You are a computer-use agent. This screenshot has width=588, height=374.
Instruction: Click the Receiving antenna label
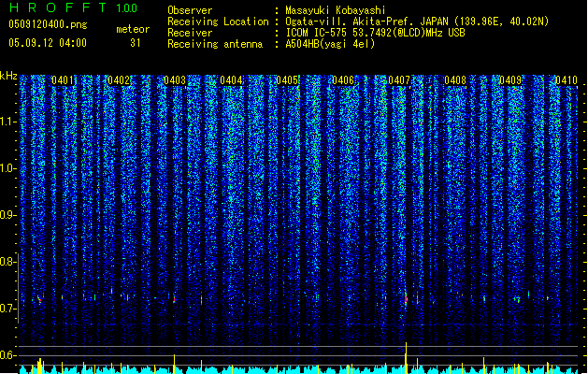coord(215,44)
